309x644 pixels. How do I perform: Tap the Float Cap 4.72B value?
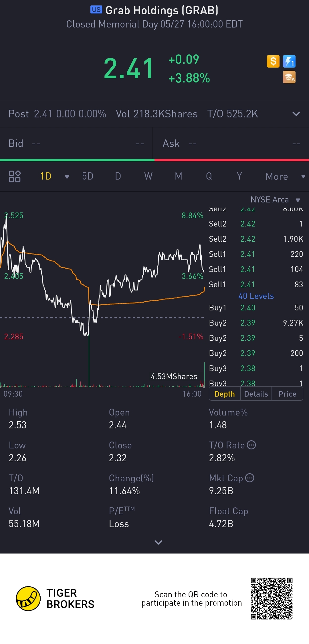pos(221,524)
